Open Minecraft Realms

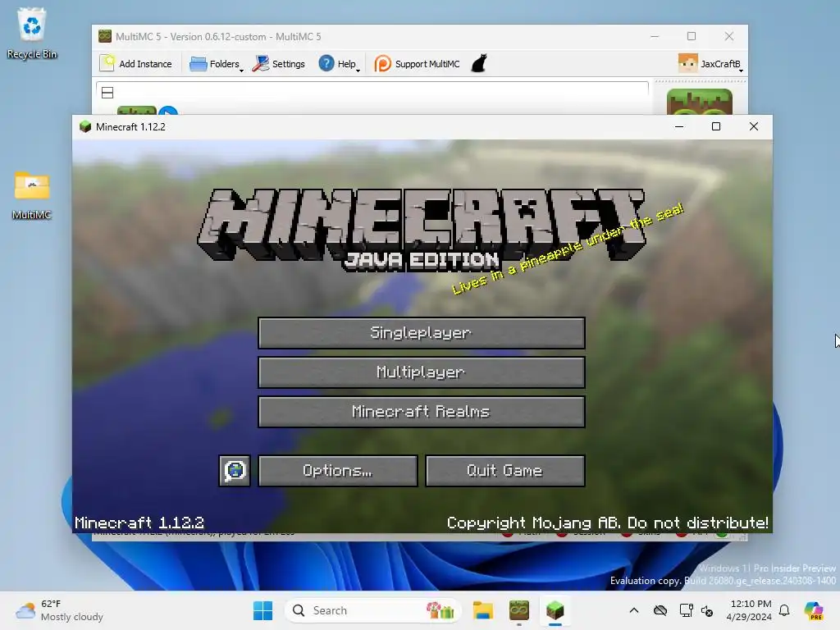click(421, 412)
